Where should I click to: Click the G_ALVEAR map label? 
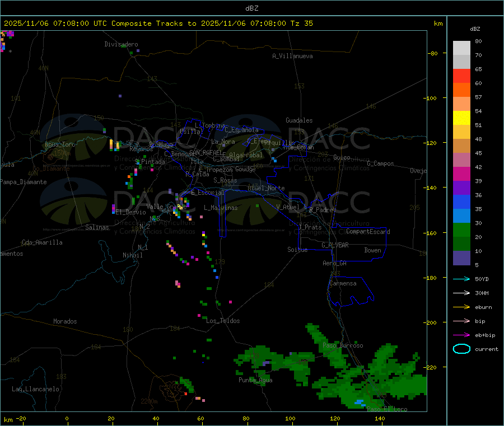(x=335, y=245)
